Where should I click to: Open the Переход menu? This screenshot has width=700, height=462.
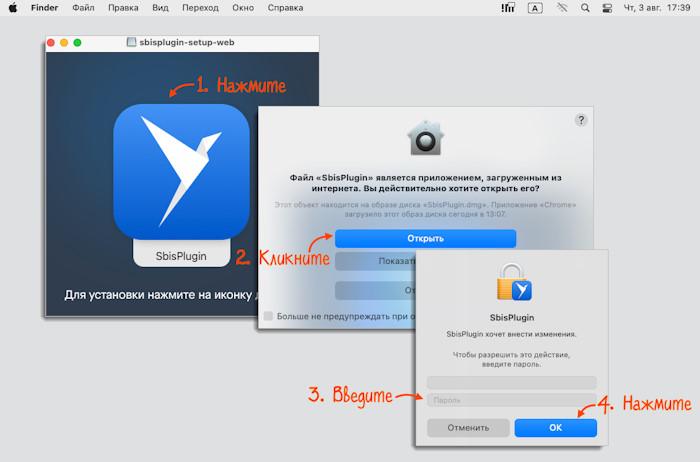(x=200, y=8)
